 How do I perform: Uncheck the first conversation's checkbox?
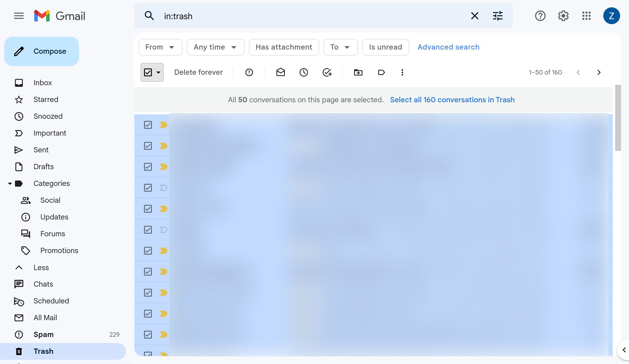(148, 125)
